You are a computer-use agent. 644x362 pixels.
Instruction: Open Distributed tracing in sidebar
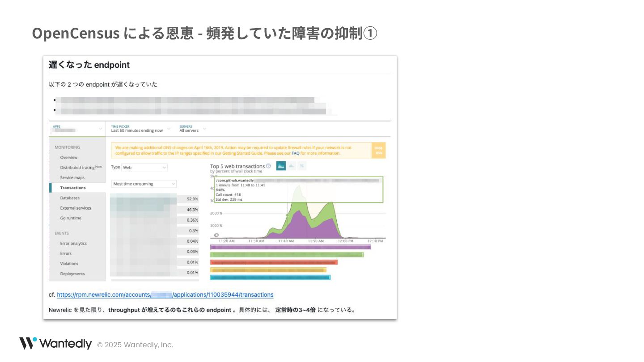81,168
